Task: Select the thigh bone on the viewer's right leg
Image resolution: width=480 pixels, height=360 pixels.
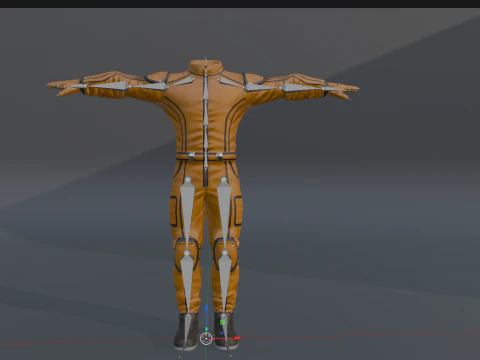Action: (x=224, y=213)
